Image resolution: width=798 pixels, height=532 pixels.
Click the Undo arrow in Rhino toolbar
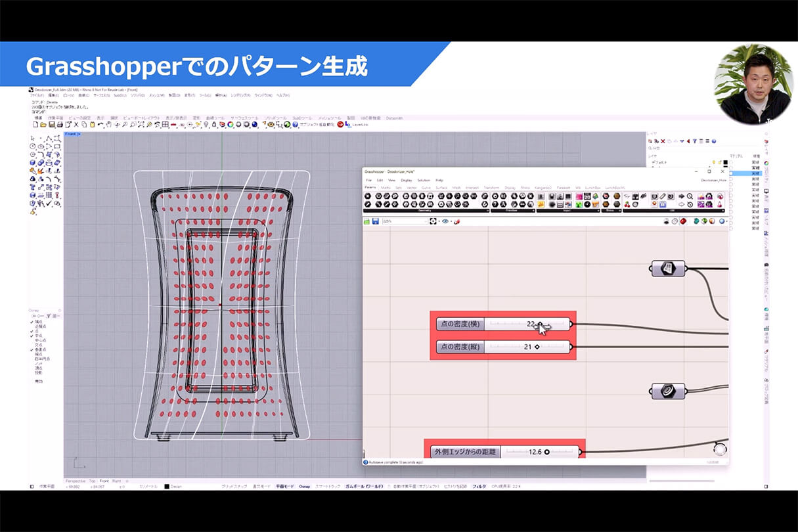point(100,124)
